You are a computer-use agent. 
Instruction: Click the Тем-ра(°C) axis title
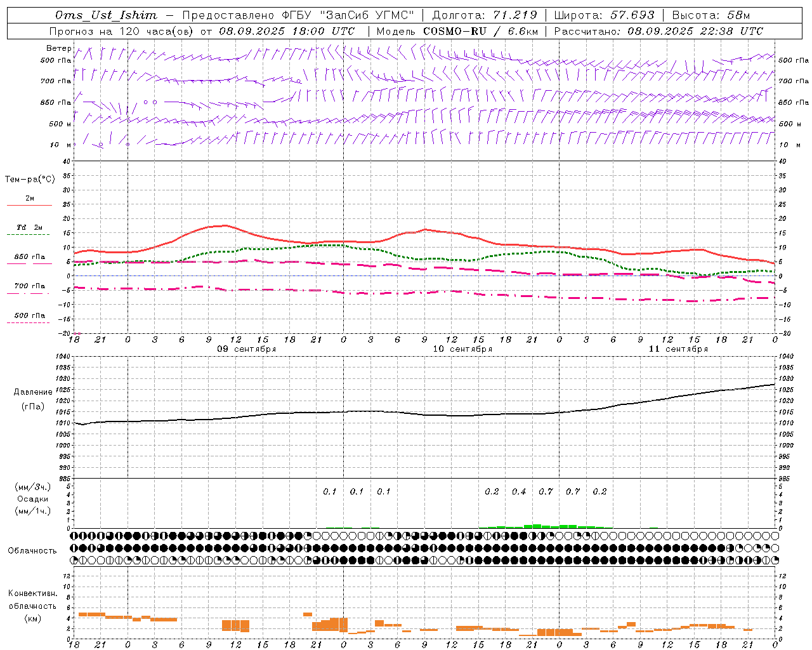coord(30,180)
